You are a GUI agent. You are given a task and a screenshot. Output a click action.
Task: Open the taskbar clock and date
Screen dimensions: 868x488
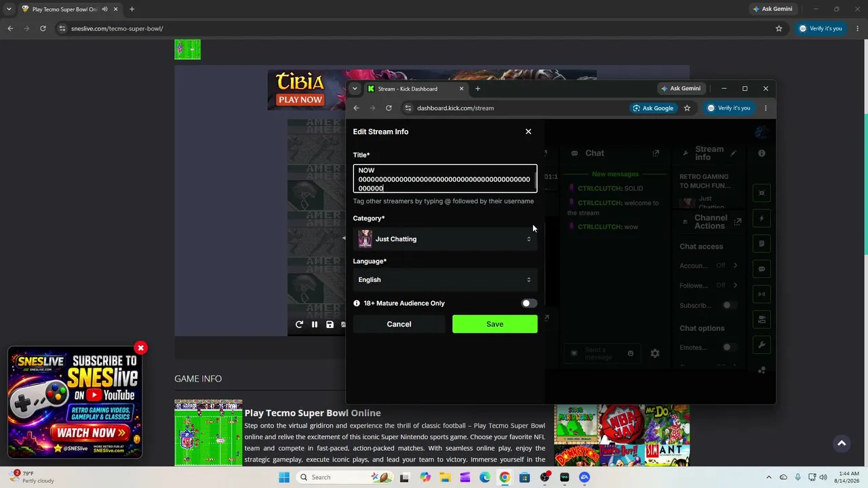coord(848,477)
